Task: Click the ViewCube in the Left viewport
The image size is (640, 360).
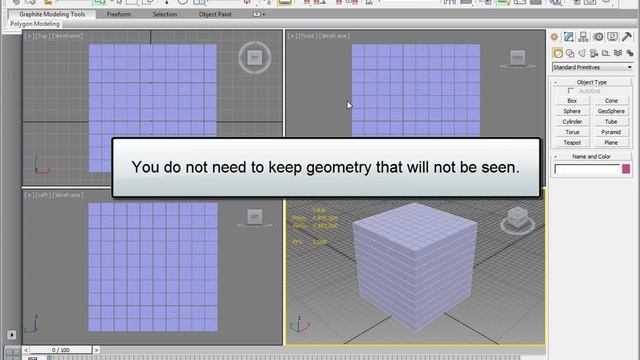Action: pyautogui.click(x=255, y=217)
